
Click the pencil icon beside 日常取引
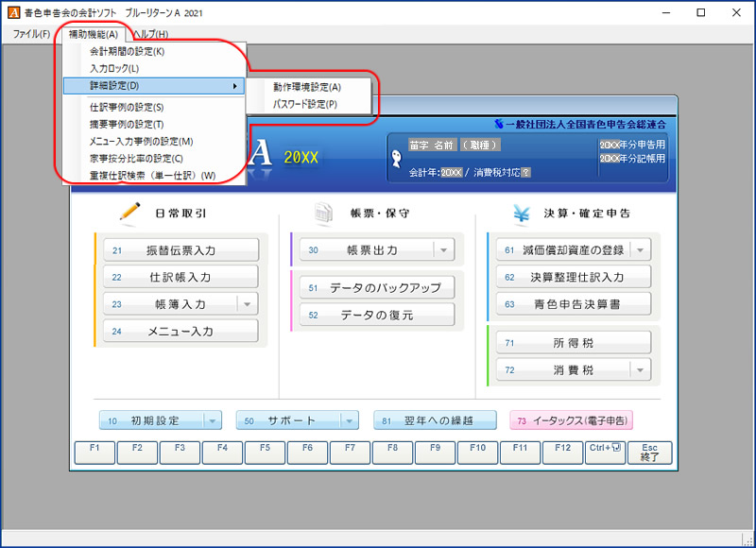tap(129, 214)
